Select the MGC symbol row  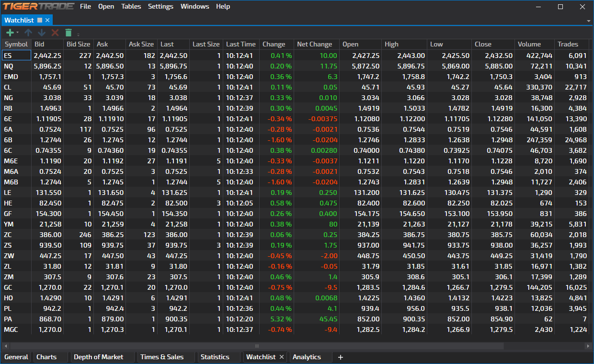pyautogui.click(x=296, y=330)
